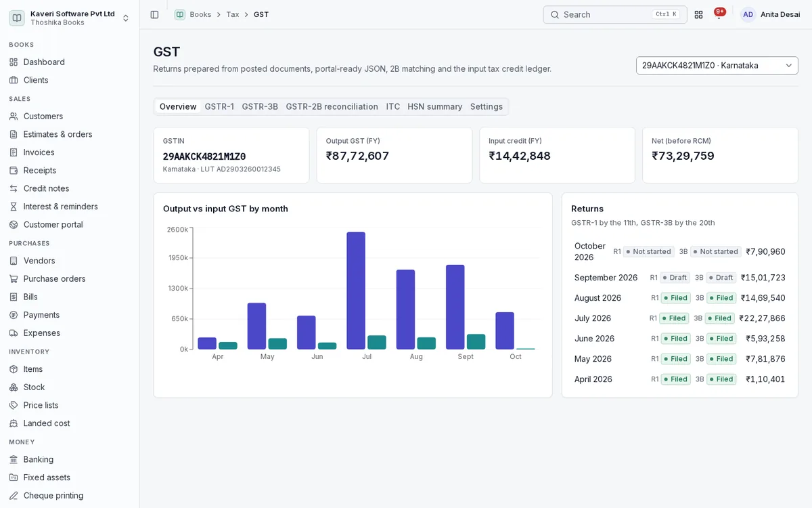Click Input credit value ₹14,42,848
Image resolution: width=812 pixels, height=508 pixels.
click(520, 156)
